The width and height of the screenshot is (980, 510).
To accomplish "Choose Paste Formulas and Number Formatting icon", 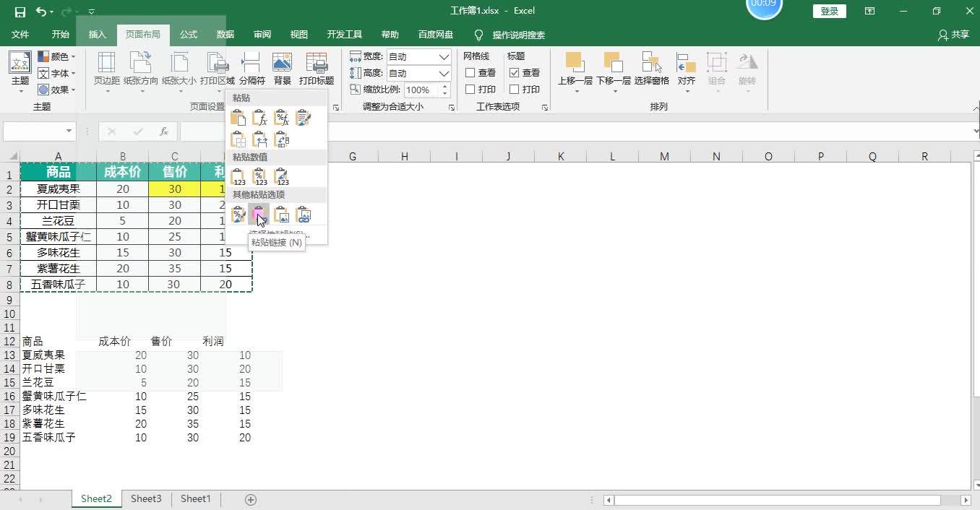I will pos(282,118).
